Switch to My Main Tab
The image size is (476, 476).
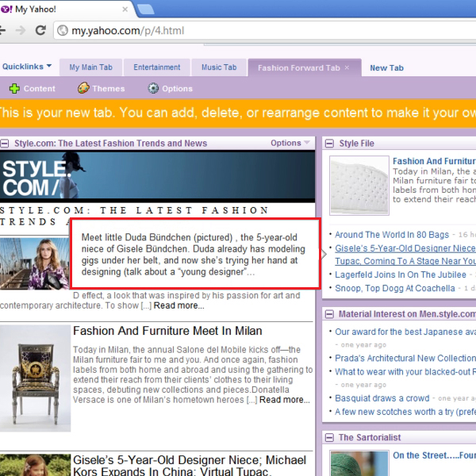pyautogui.click(x=90, y=67)
